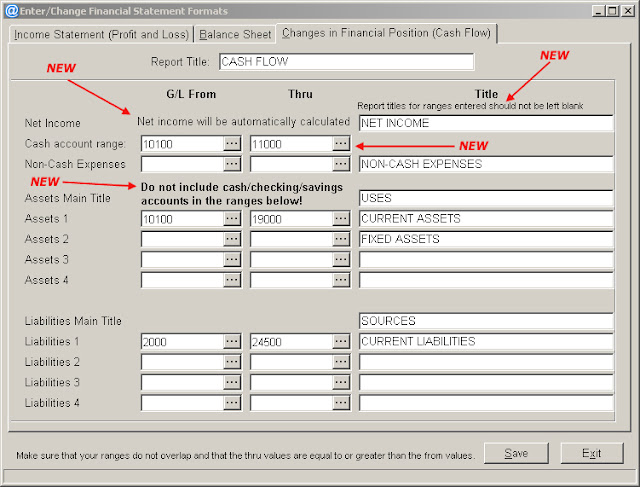Click Assets 3 From field
Screen dimensions: 640x487
click(182, 260)
